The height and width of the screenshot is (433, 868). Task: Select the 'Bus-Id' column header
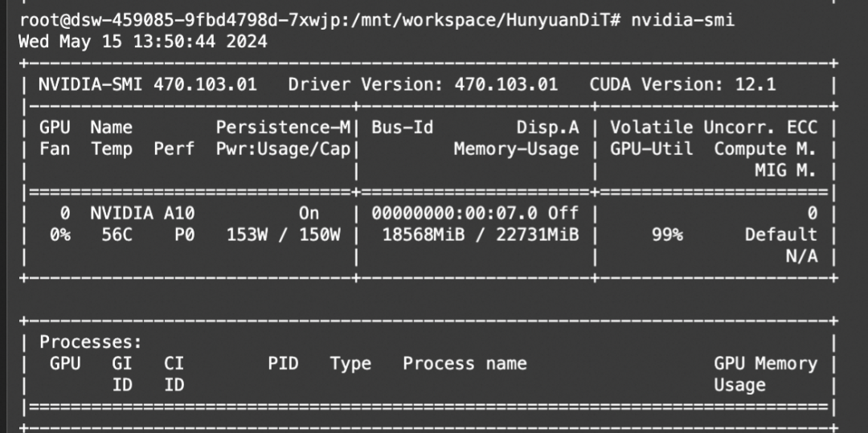[403, 128]
